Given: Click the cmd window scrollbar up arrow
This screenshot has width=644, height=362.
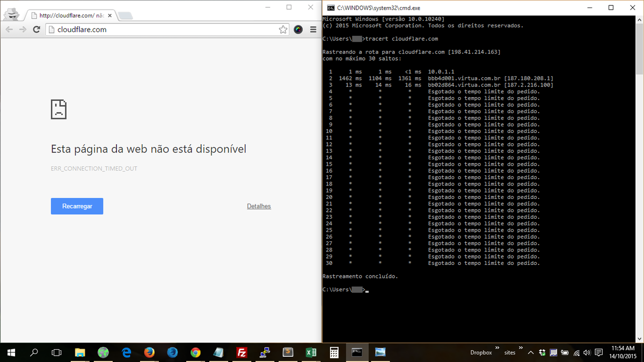Looking at the screenshot, I should point(639,20).
